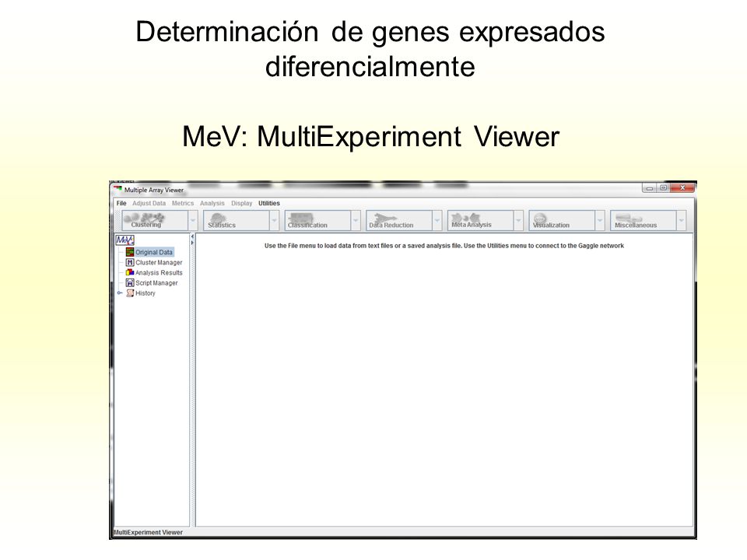
Task: Open the Display menu
Action: tap(241, 203)
